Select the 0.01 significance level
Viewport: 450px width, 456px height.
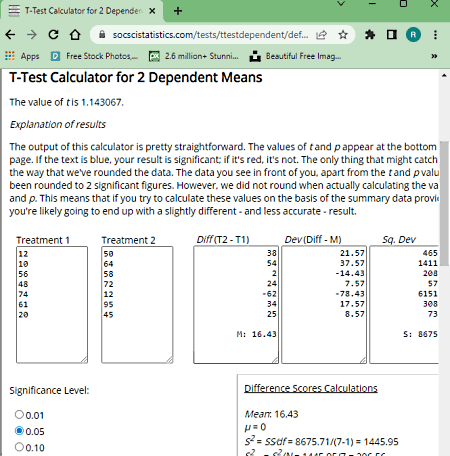coord(19,414)
